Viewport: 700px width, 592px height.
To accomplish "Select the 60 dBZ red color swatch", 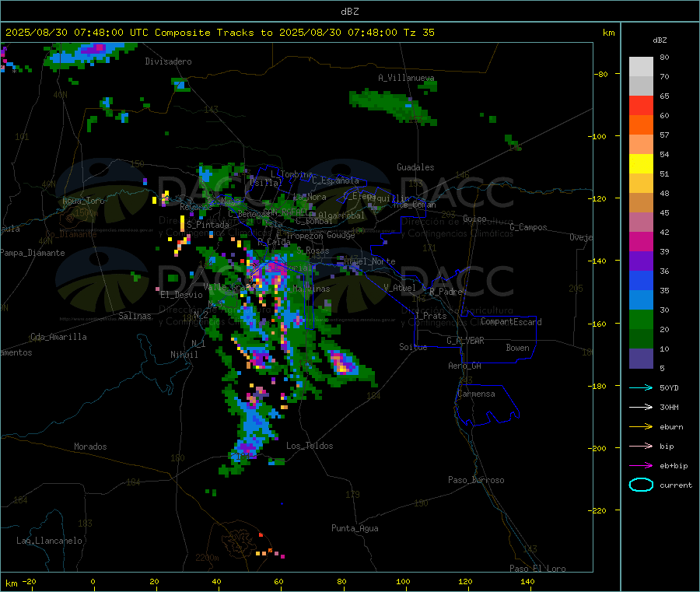I will 641,105.
